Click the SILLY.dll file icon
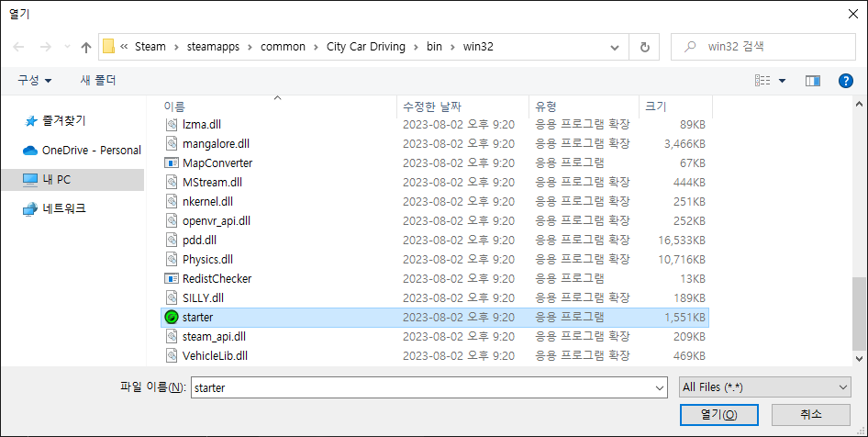Image resolution: width=868 pixels, height=437 pixels. click(x=172, y=298)
